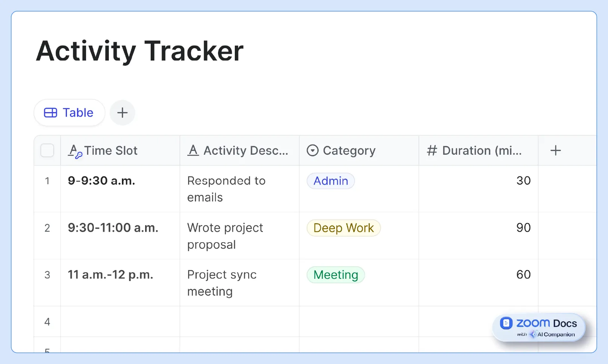Click the Zoom Docs document logo icon
608x364 pixels.
pos(507,323)
